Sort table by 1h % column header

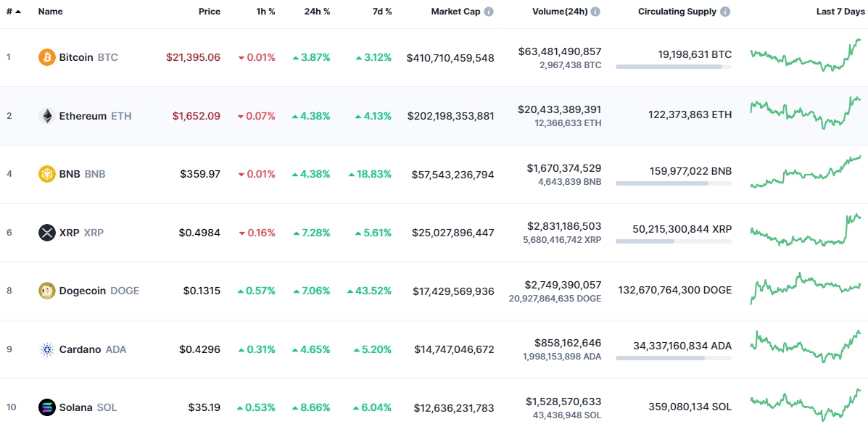[x=265, y=12]
